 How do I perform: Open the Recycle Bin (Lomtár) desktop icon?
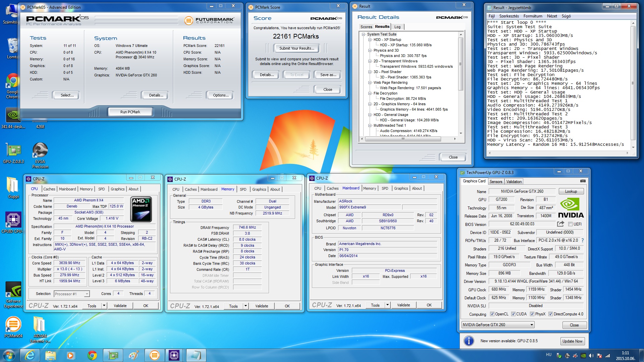coord(12,48)
